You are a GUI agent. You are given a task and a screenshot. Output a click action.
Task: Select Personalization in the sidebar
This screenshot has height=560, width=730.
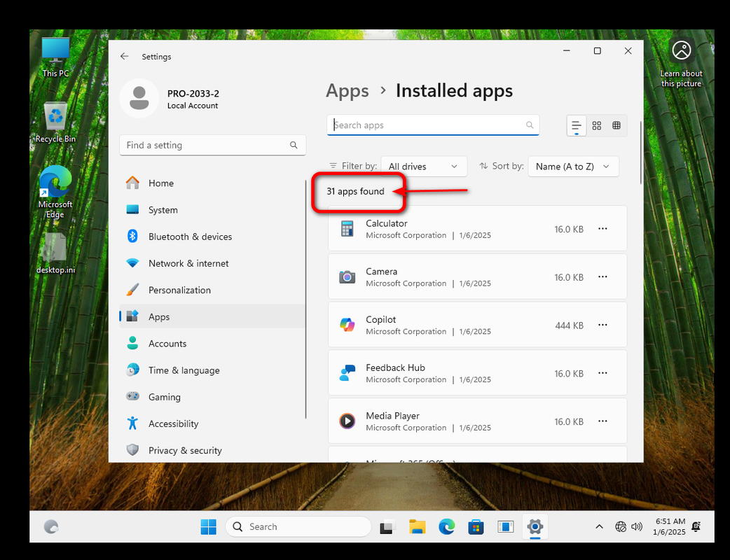click(212, 290)
